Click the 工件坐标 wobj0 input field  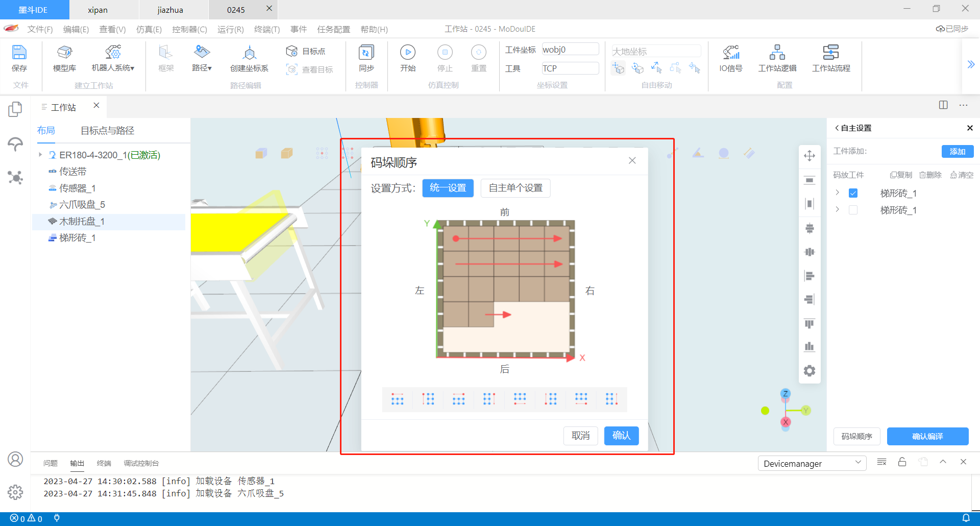point(570,50)
